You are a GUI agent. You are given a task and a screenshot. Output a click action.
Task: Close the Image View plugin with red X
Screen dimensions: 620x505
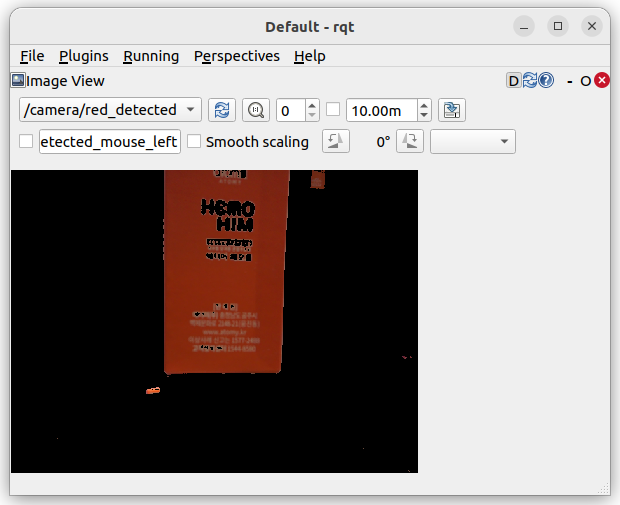602,80
